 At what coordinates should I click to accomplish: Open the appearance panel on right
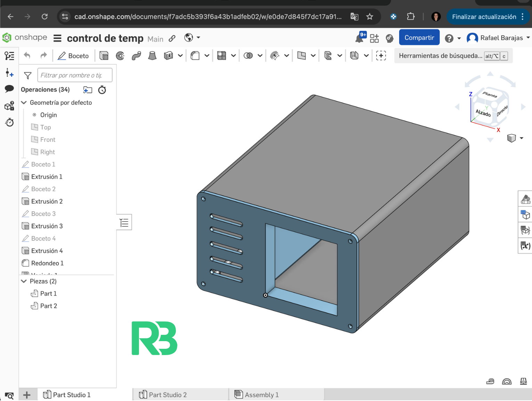pos(525,199)
